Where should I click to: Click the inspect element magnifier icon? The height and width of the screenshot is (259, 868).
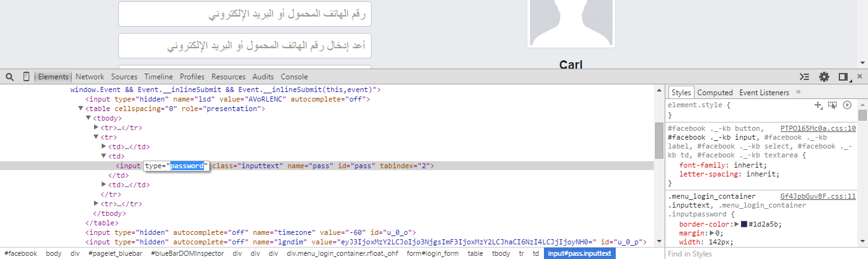coord(10,77)
